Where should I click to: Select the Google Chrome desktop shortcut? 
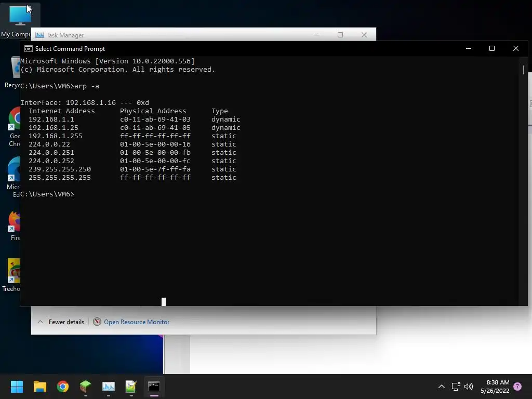pos(14,127)
